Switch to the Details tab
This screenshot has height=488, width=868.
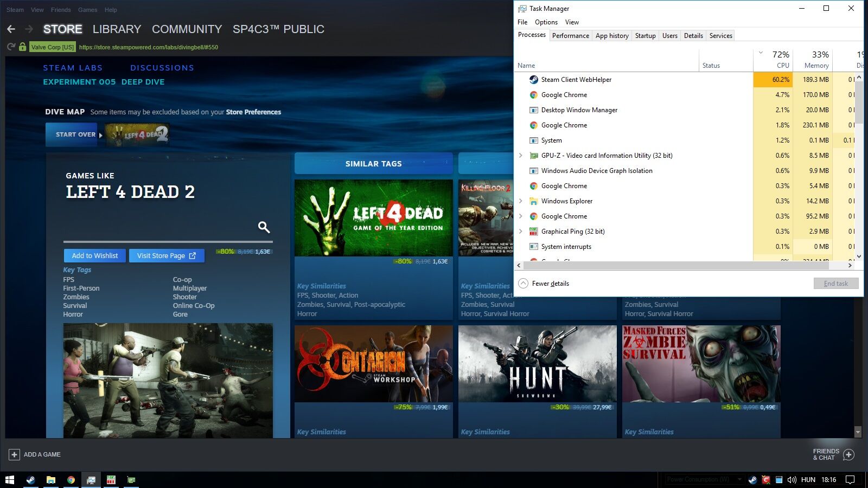point(693,36)
